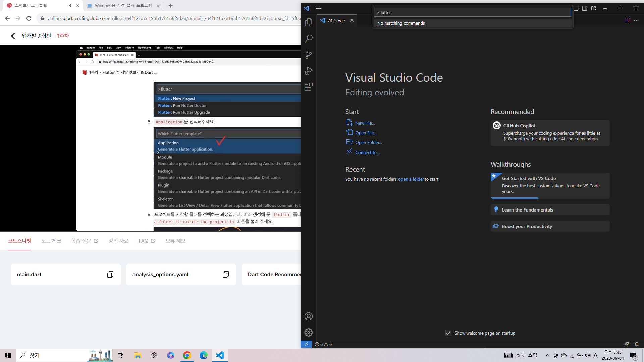This screenshot has width=644, height=362.
Task: Click the 'open a folder' link
Action: 411,179
